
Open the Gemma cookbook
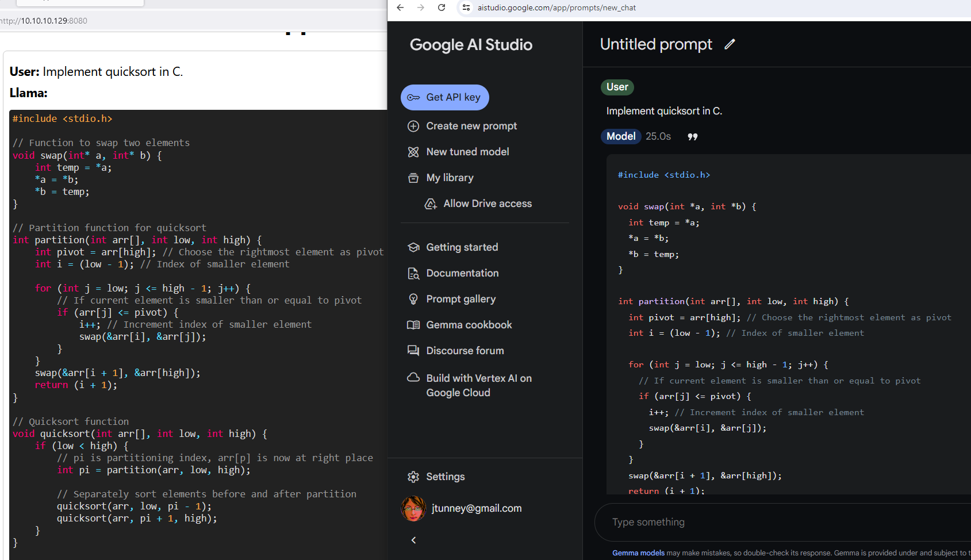pos(469,324)
